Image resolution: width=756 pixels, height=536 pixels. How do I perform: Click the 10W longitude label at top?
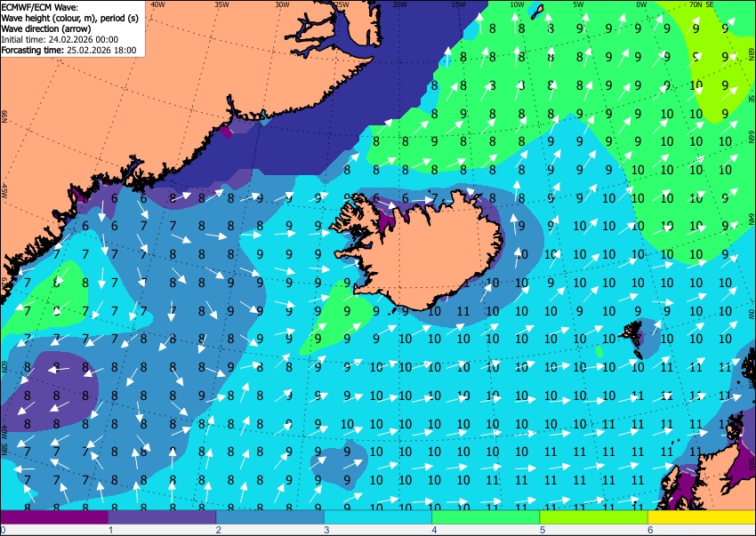[517, 4]
